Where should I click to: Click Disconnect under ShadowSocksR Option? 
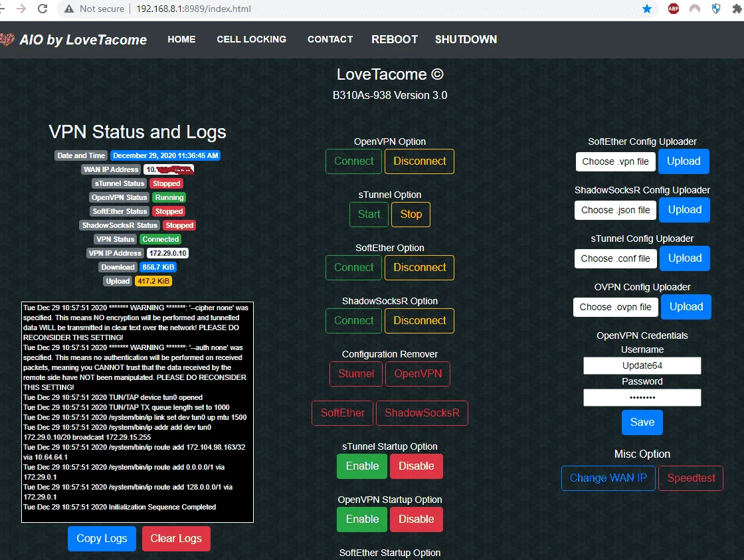pos(419,321)
